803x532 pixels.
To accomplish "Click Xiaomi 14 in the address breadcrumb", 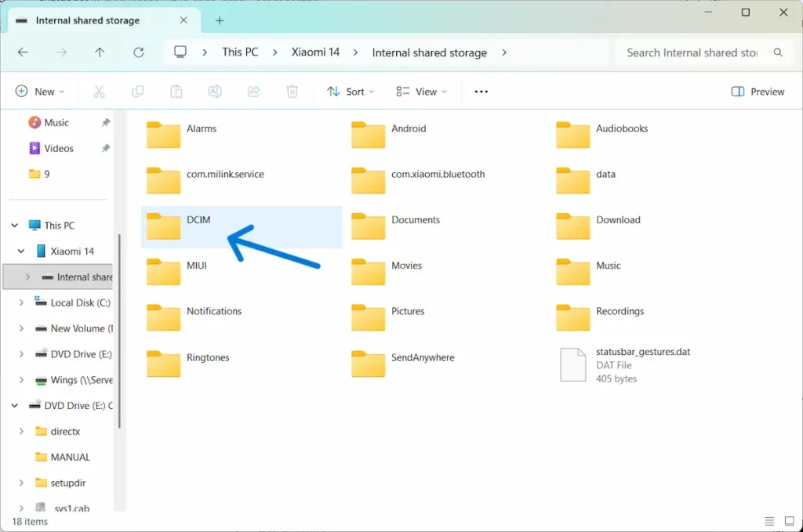I will click(315, 52).
